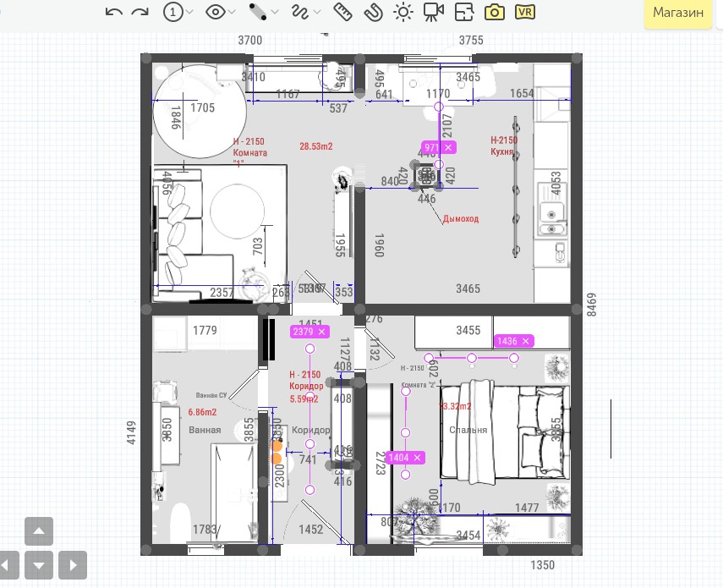
Task: Select the freehand curve line tool
Action: (x=299, y=12)
